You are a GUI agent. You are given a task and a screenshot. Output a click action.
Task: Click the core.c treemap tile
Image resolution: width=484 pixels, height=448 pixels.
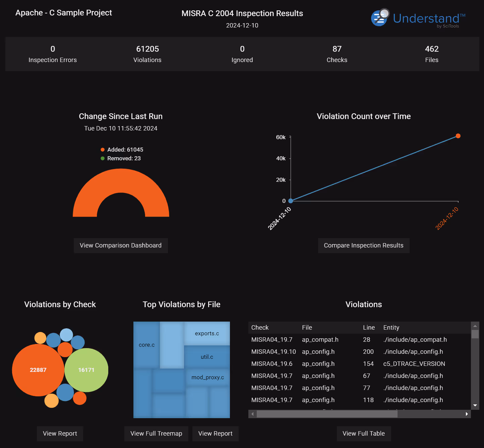pos(146,345)
